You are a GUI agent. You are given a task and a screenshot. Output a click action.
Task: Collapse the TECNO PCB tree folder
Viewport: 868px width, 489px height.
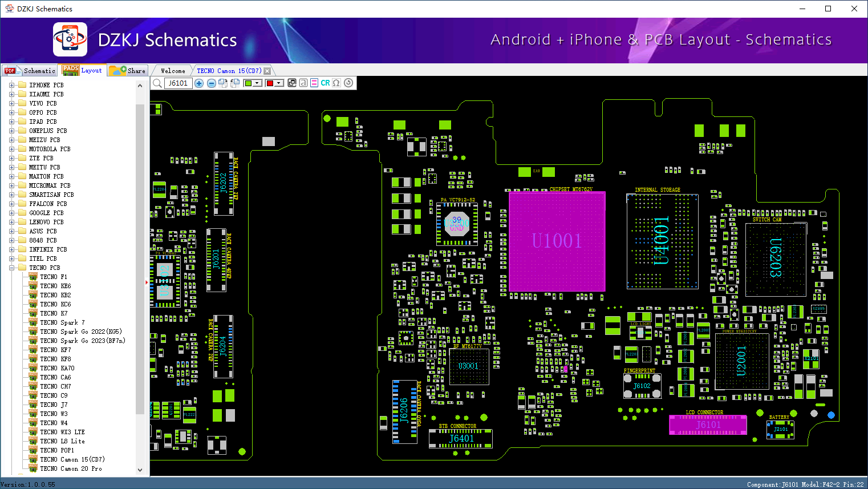(x=12, y=268)
